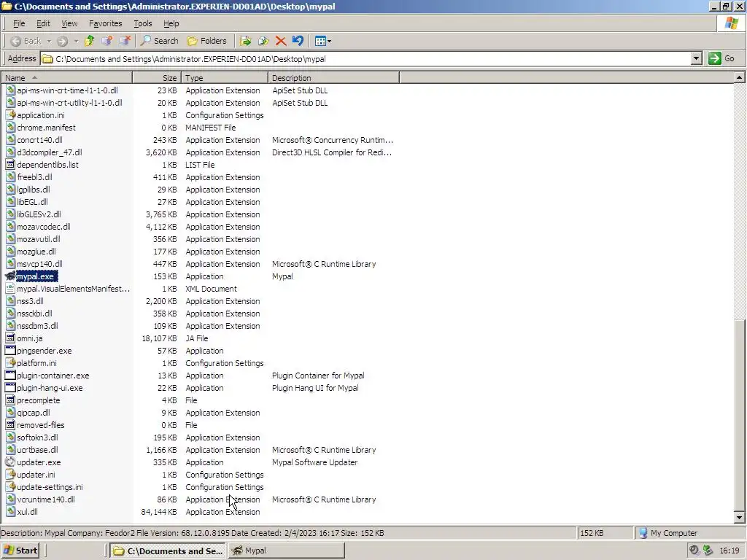Screen dimensions: 747x560
Task: Select file name vcruntime140.dll
Action: (46, 499)
